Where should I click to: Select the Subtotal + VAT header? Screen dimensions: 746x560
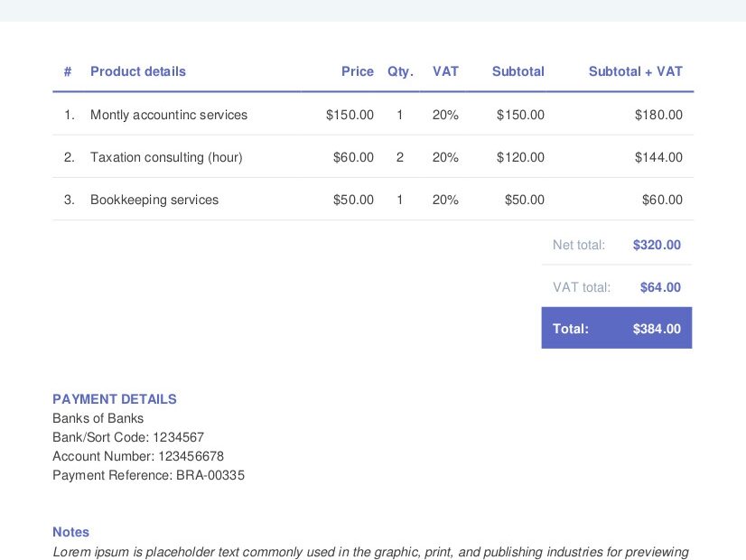[x=636, y=71]
